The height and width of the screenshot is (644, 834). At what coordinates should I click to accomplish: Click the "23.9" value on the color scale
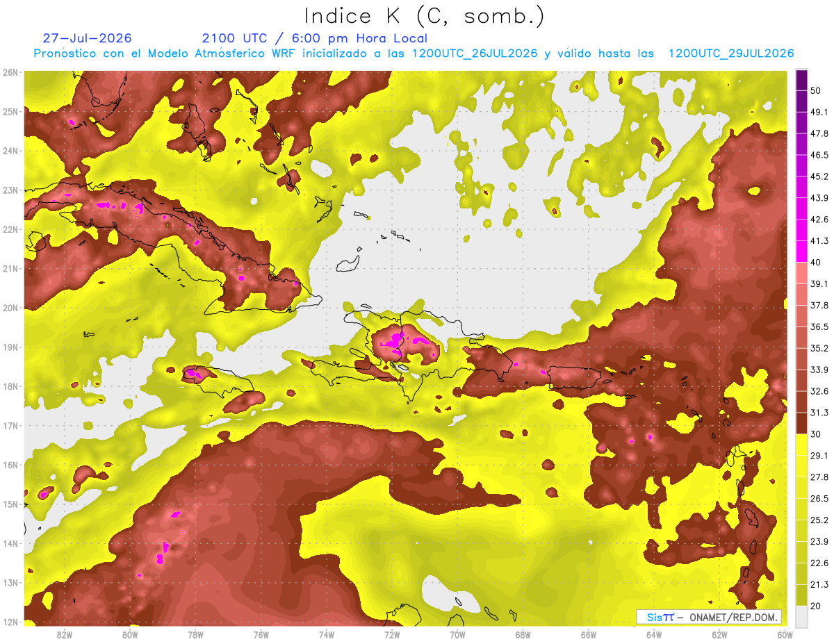[x=819, y=542]
